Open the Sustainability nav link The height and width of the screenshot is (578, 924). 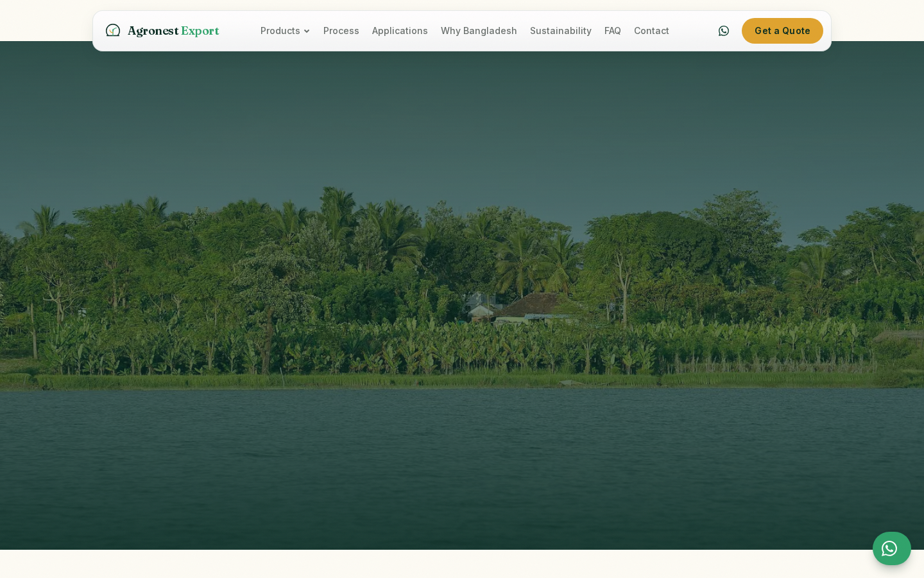pos(561,31)
